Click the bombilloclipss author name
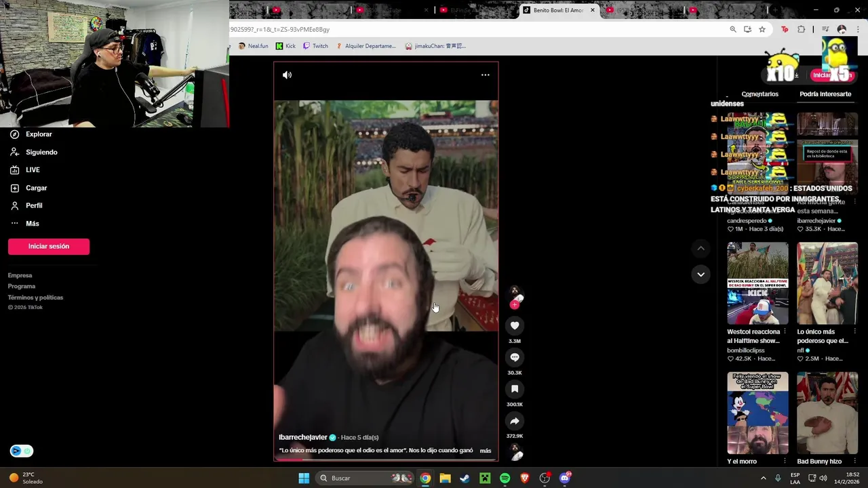The image size is (868, 488). (x=746, y=350)
